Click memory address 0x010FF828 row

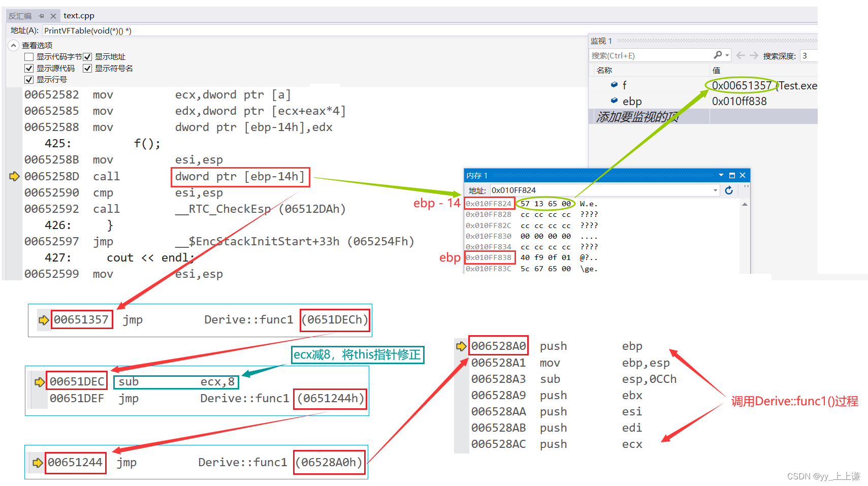pyautogui.click(x=489, y=214)
